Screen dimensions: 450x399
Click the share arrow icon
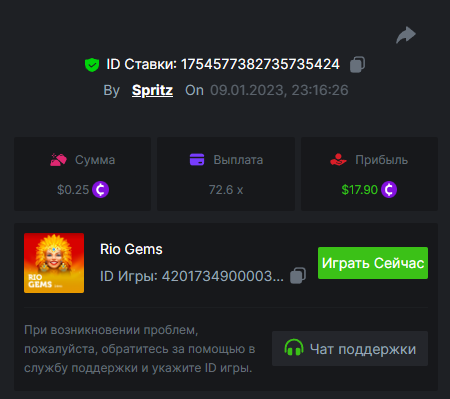[x=406, y=35]
